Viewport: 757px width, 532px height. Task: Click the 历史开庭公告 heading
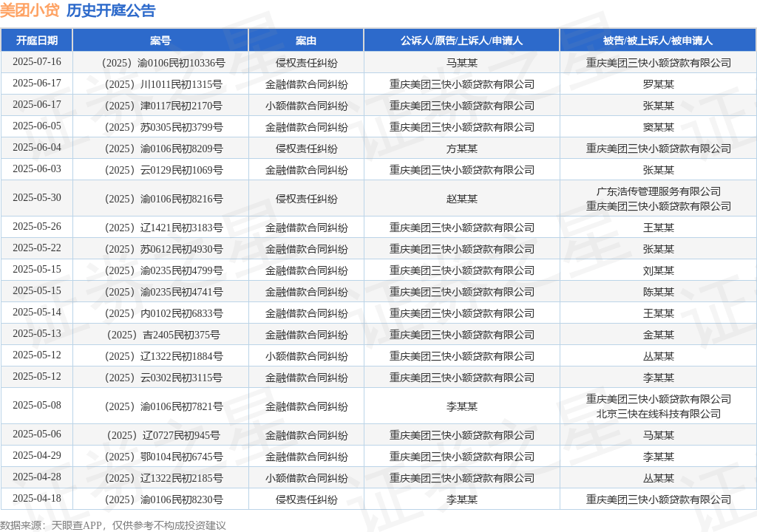[111, 10]
